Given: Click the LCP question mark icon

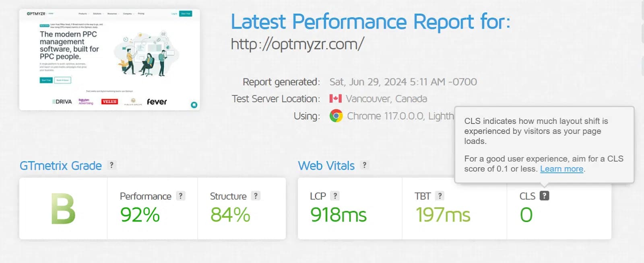Looking at the screenshot, I should coord(335,196).
